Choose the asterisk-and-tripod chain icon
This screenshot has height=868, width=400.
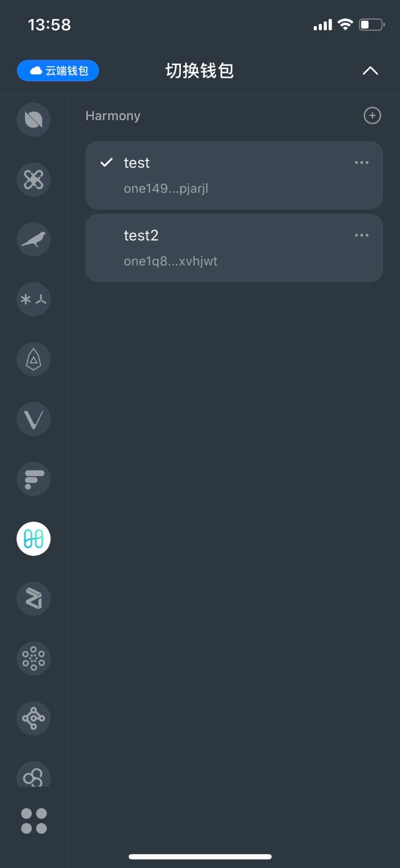[x=34, y=299]
